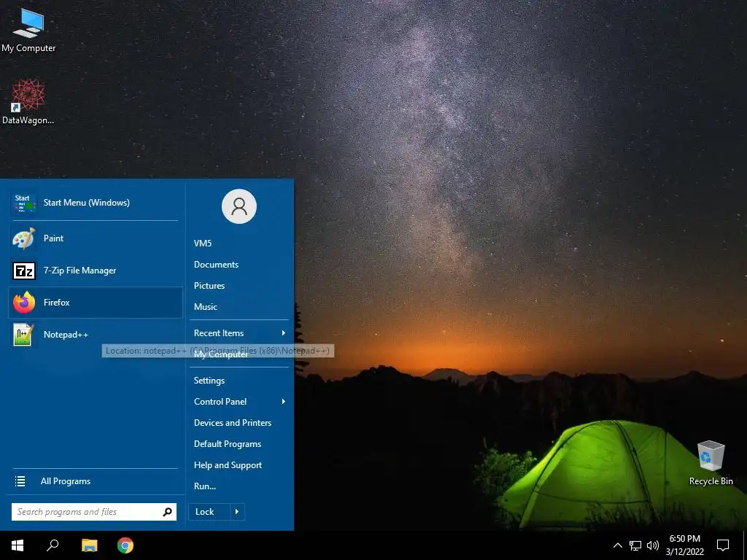Select the DataWagon desktop shortcut
Screen dimensions: 747x560
[28, 102]
